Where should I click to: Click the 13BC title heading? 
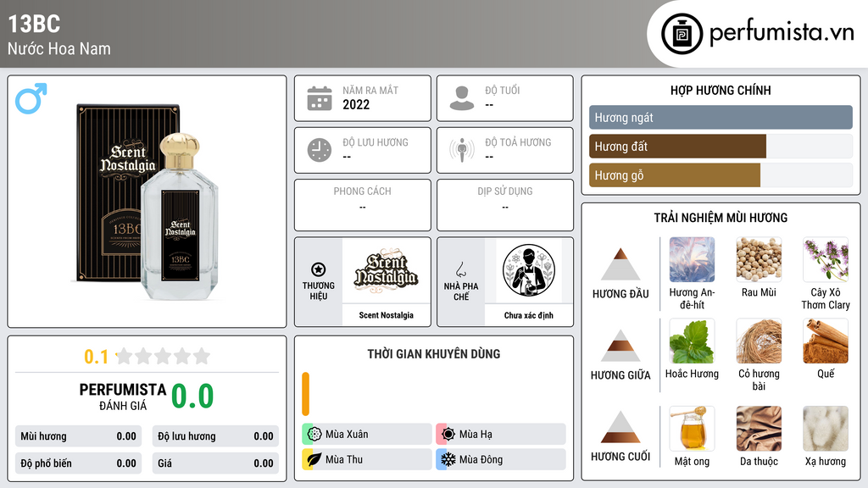point(34,24)
